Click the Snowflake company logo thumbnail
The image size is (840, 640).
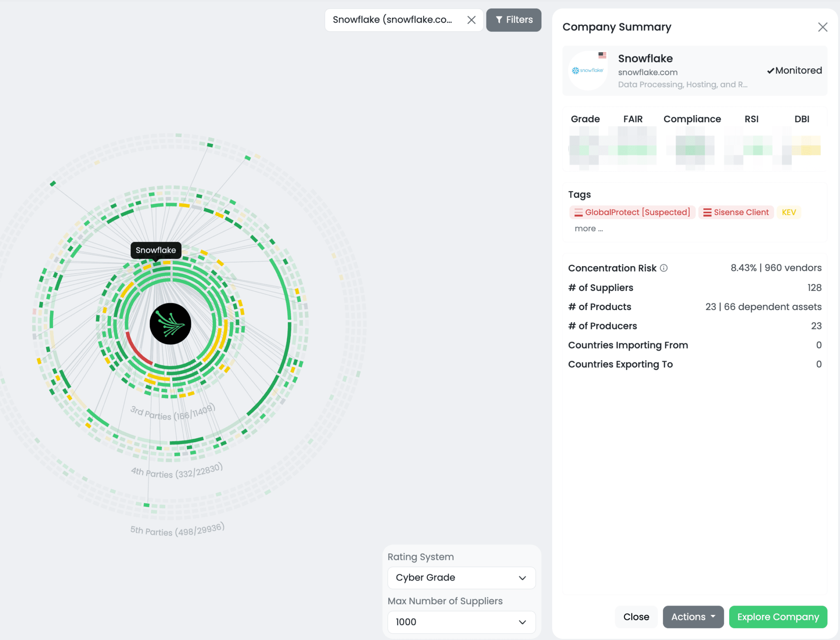click(x=588, y=71)
